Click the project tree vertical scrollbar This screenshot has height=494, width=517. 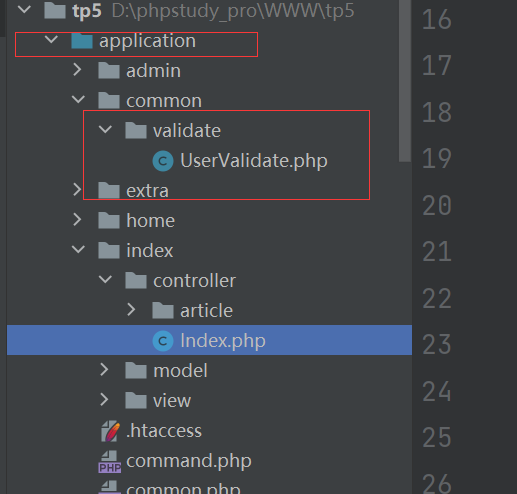tap(405, 81)
